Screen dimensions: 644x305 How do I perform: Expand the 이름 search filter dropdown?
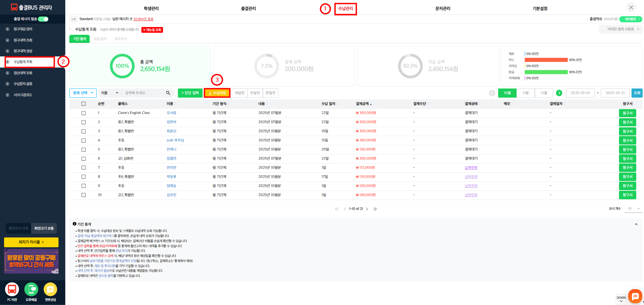[x=110, y=93]
